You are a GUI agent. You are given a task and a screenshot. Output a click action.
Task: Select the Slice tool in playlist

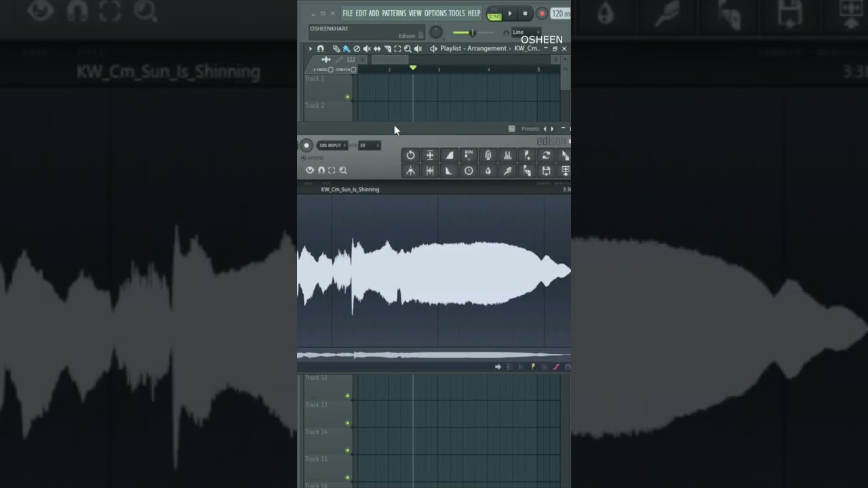pos(387,49)
